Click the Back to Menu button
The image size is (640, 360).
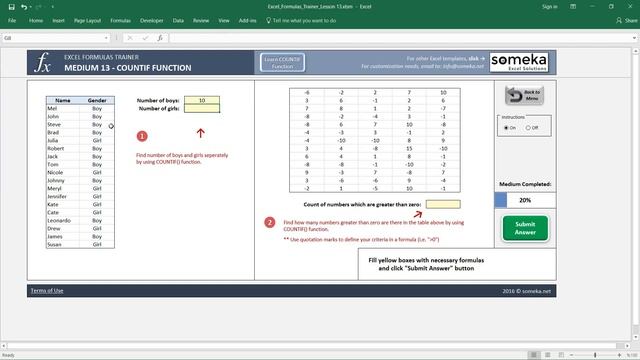point(524,96)
